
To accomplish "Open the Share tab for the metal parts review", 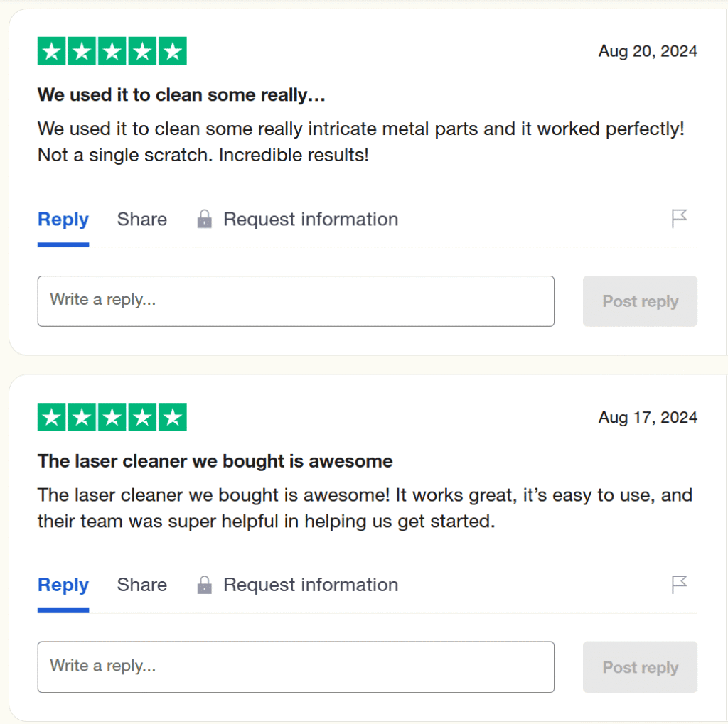I will [142, 220].
